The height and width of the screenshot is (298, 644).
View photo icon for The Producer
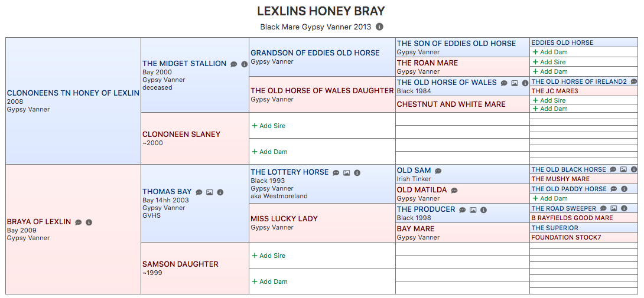[473, 209]
